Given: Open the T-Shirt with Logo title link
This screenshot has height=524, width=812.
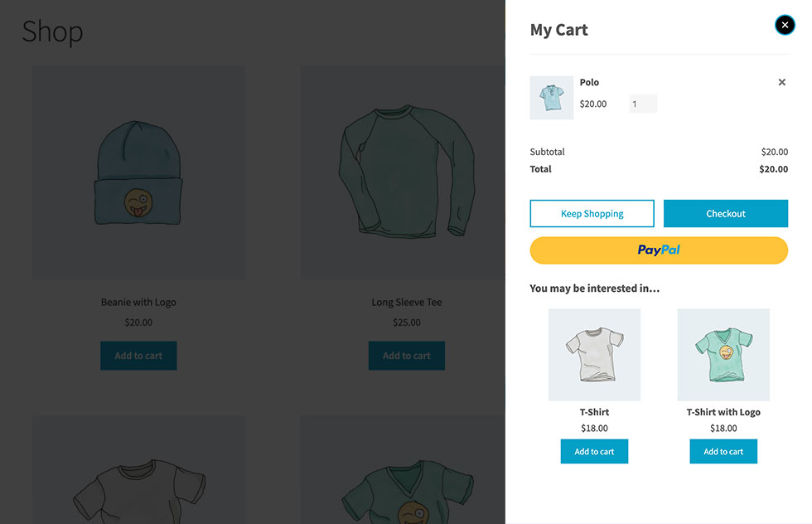Looking at the screenshot, I should tap(723, 412).
